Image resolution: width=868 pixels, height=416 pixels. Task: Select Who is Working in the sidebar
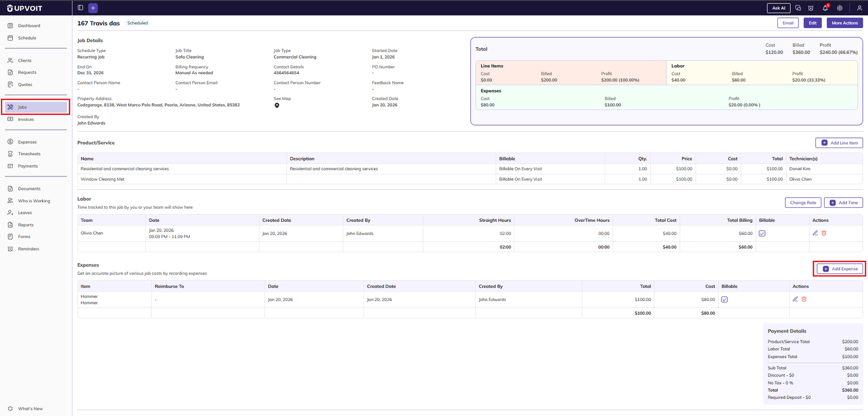coord(34,201)
